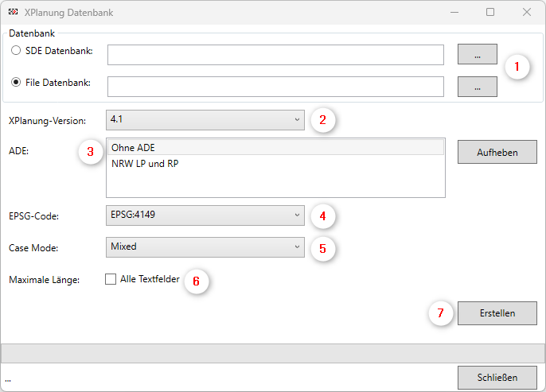Open the XPlanung-Version dropdown
The height and width of the screenshot is (392, 546).
(205, 120)
